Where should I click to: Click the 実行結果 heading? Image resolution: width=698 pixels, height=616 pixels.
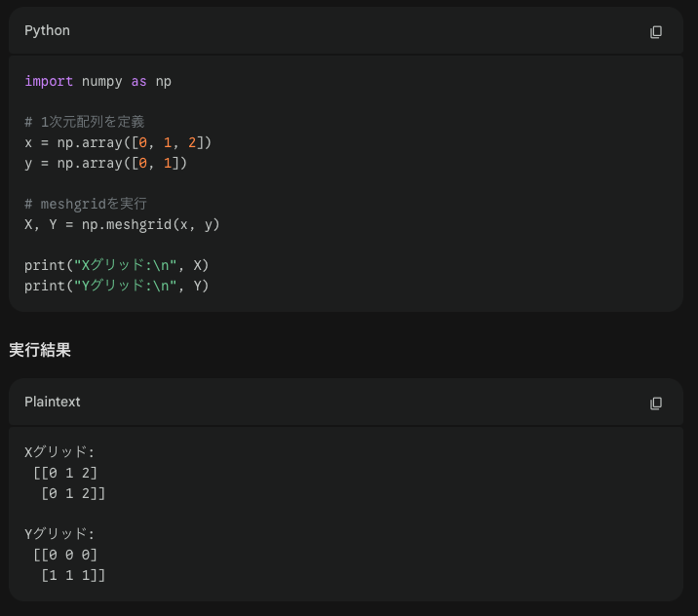click(x=40, y=350)
